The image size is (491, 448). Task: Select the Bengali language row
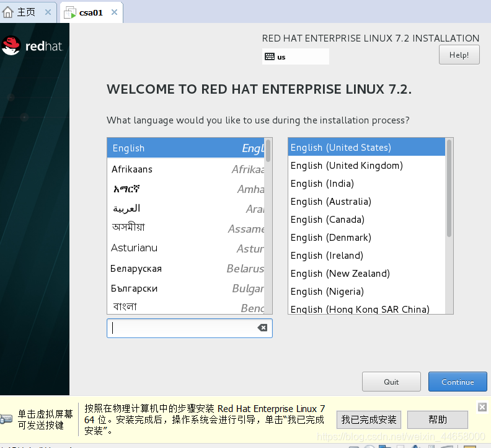coord(186,307)
